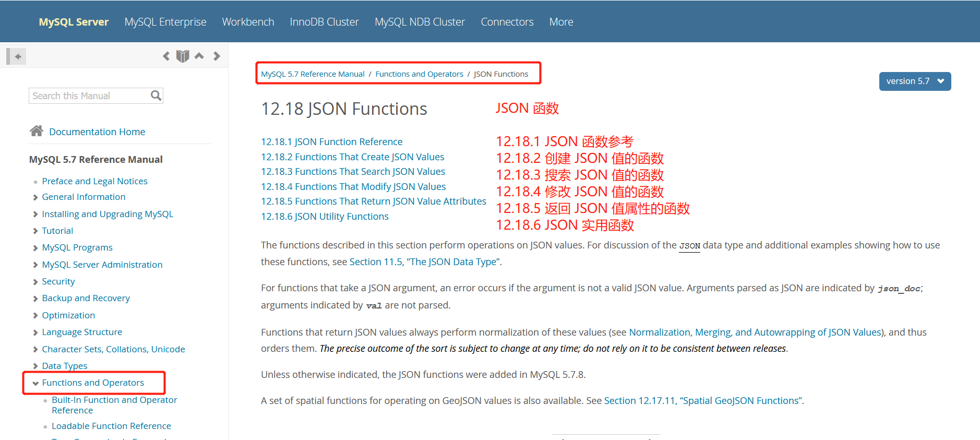The width and height of the screenshot is (980, 440).
Task: Open Data Types sidebar link
Action: (65, 366)
